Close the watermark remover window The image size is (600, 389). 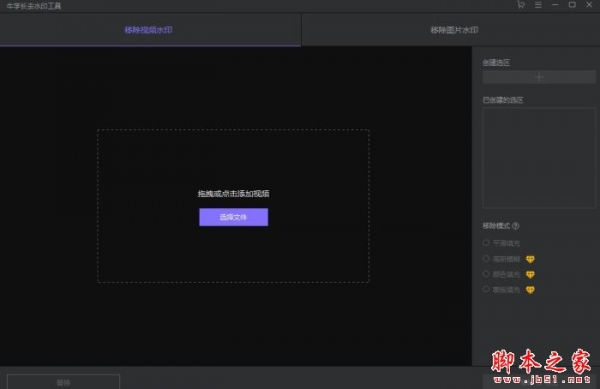pyautogui.click(x=589, y=5)
